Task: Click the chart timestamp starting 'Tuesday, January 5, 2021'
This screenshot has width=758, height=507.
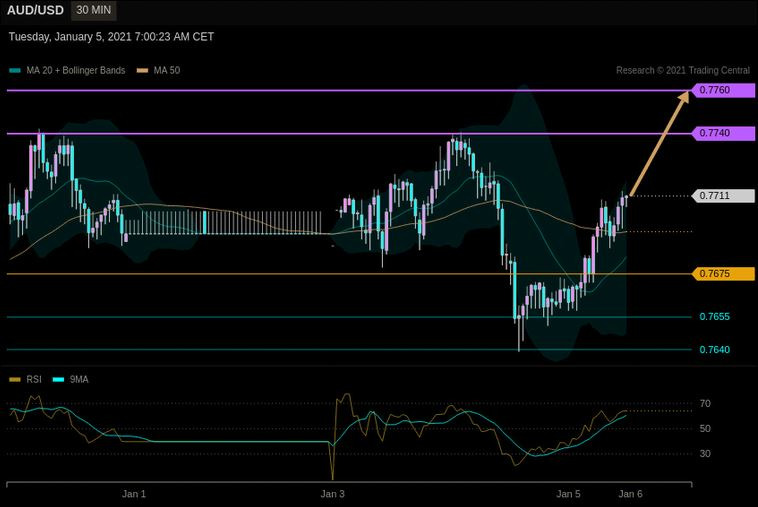Action: pos(111,37)
